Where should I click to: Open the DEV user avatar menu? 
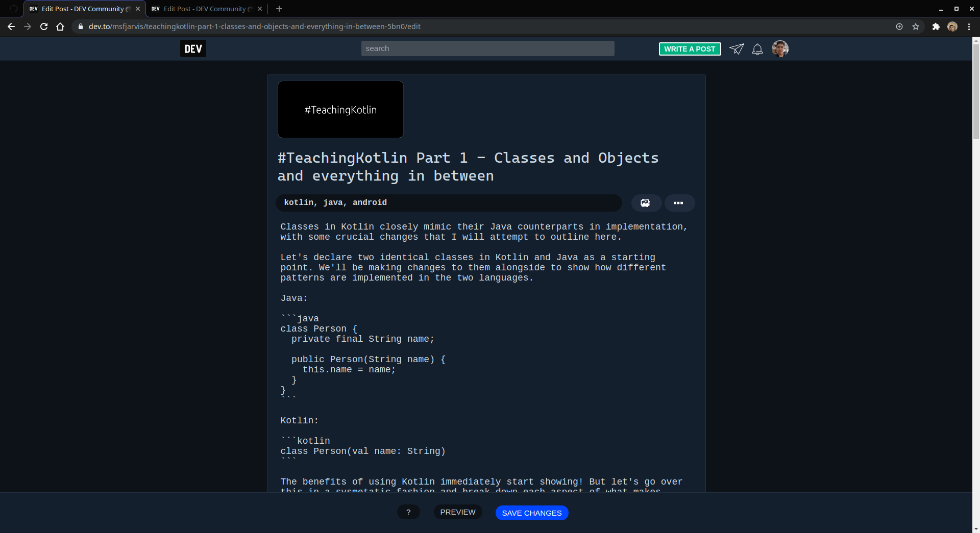pyautogui.click(x=780, y=48)
